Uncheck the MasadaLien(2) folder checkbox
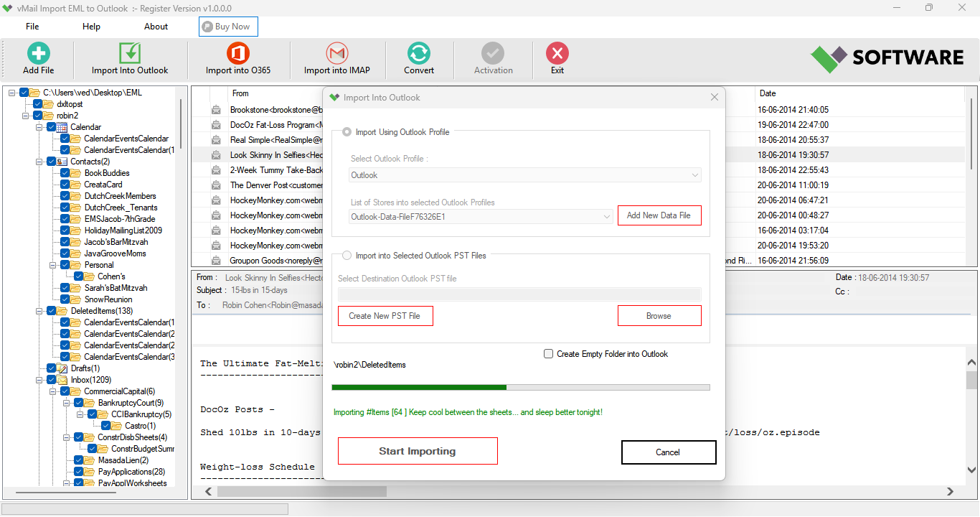980x517 pixels. point(79,460)
